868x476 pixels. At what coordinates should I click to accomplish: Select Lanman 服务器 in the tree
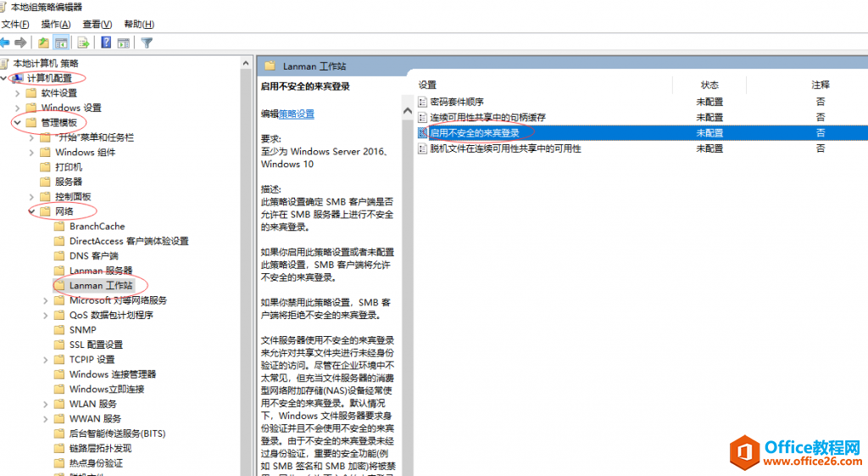click(x=101, y=271)
